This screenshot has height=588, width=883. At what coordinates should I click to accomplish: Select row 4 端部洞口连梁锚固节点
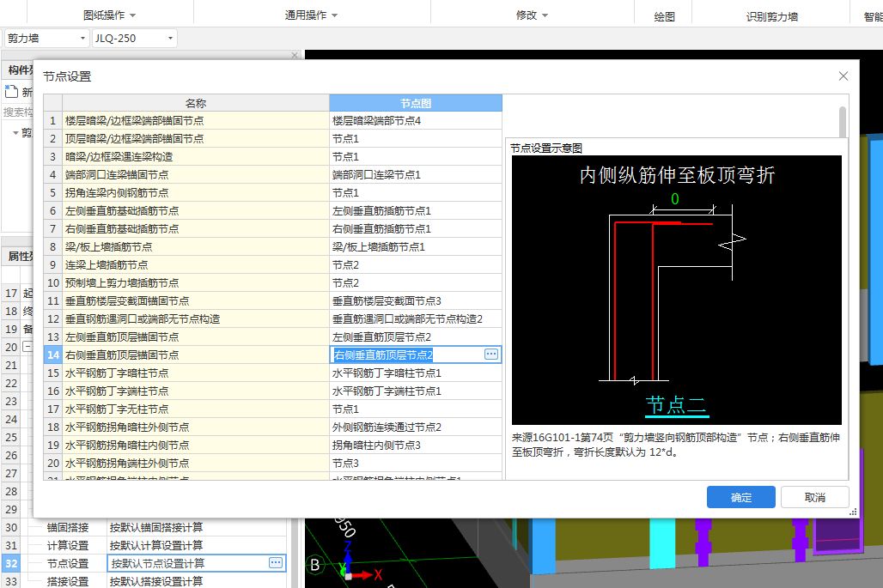pyautogui.click(x=195, y=174)
